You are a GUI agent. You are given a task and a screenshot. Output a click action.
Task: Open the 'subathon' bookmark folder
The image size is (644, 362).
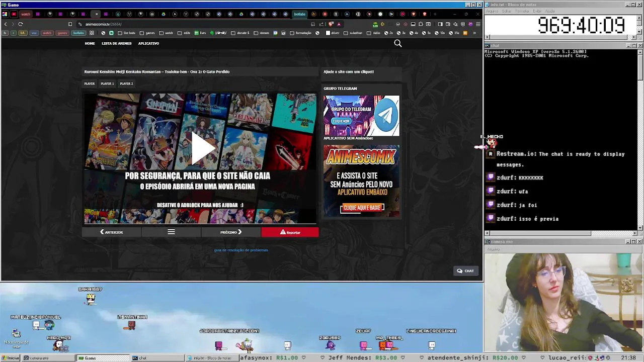[353, 33]
